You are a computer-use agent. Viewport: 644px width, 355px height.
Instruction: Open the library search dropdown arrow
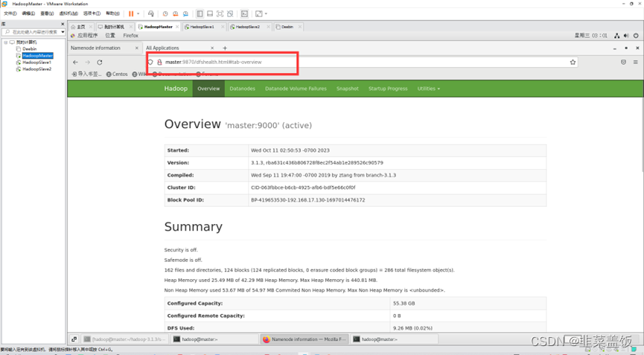pos(63,31)
